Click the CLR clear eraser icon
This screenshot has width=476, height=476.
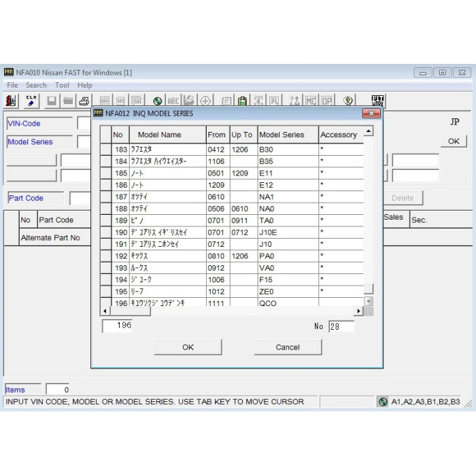(x=31, y=101)
